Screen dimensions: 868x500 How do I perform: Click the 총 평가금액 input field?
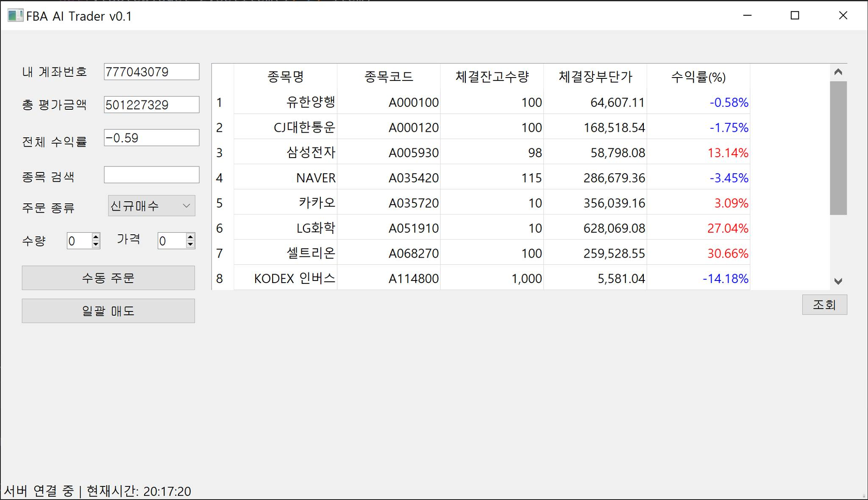tap(152, 105)
